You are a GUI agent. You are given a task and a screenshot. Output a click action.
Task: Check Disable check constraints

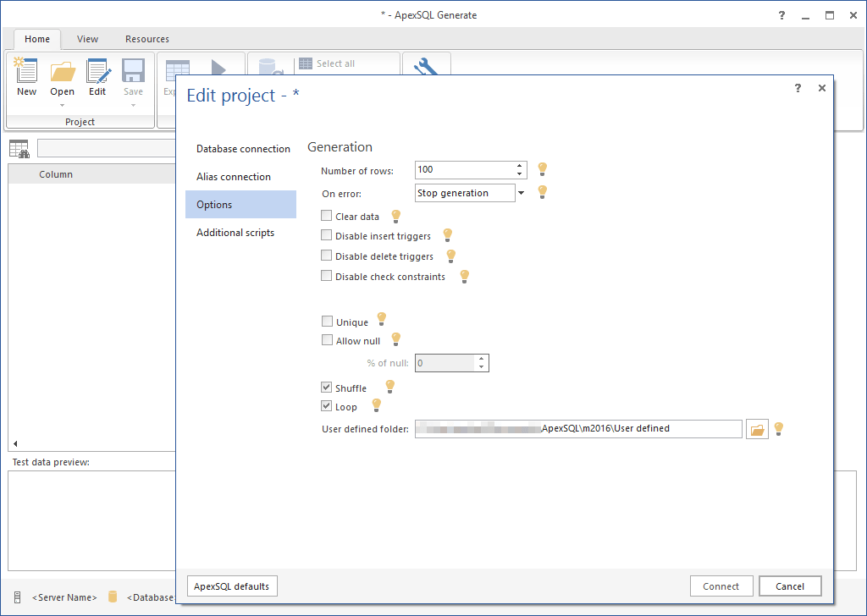point(326,275)
